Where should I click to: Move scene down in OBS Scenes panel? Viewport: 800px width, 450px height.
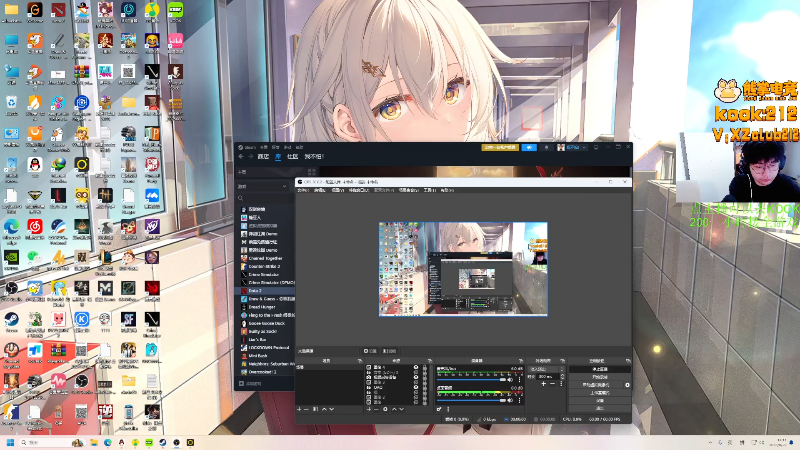[x=332, y=409]
